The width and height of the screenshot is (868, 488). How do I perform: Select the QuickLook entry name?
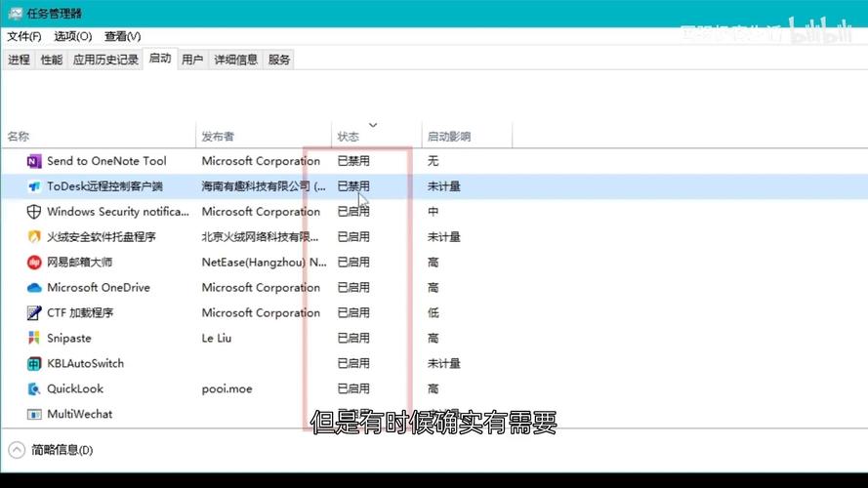(x=75, y=389)
